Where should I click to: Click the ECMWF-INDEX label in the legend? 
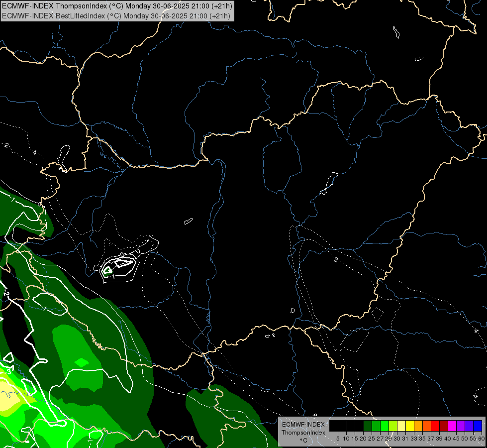pos(303,425)
